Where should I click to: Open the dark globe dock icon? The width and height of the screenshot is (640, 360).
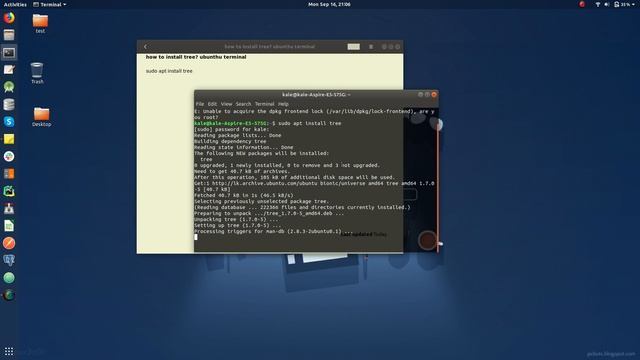pyautogui.click(x=9, y=295)
